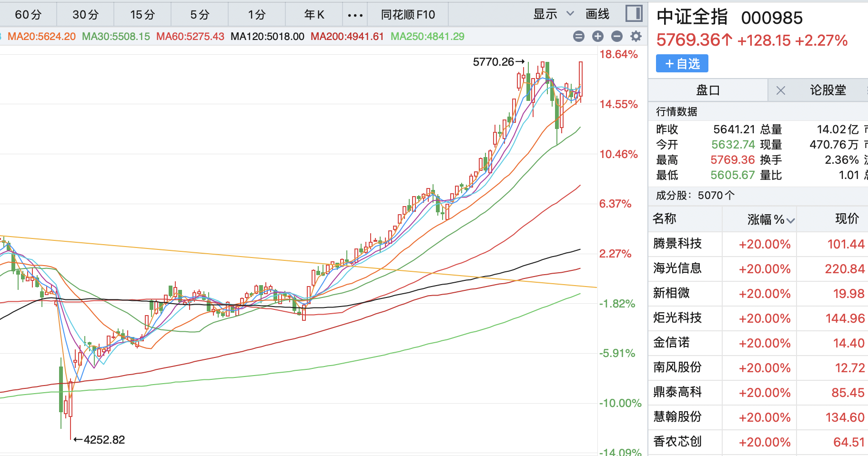868x456 pixels.
Task: Open the 盘口 tab
Action: [x=707, y=90]
